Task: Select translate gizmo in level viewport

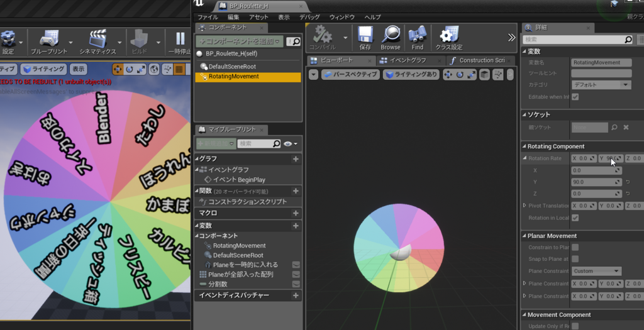Action: (118, 69)
